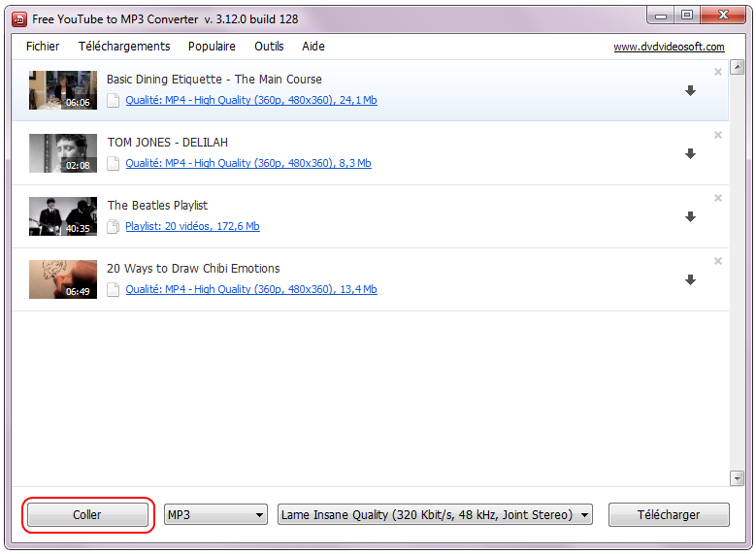The image size is (756, 554).
Task: Click the download arrow for TOM JONES - DELILAH
Action: [x=690, y=154]
